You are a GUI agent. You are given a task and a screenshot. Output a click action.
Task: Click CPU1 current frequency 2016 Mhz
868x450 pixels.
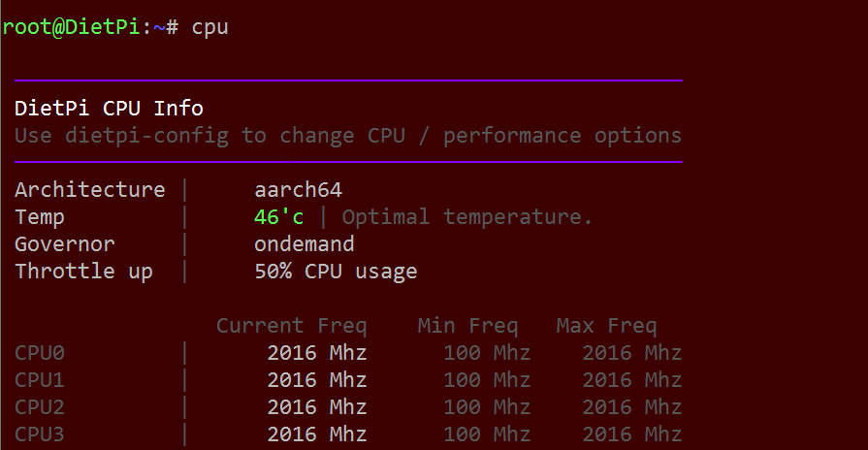[x=316, y=380]
